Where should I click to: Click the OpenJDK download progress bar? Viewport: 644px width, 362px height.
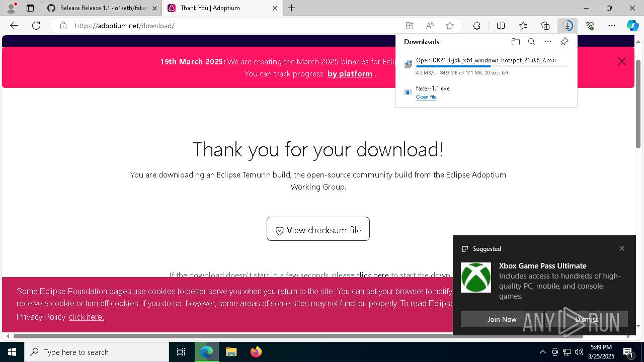(492, 66)
